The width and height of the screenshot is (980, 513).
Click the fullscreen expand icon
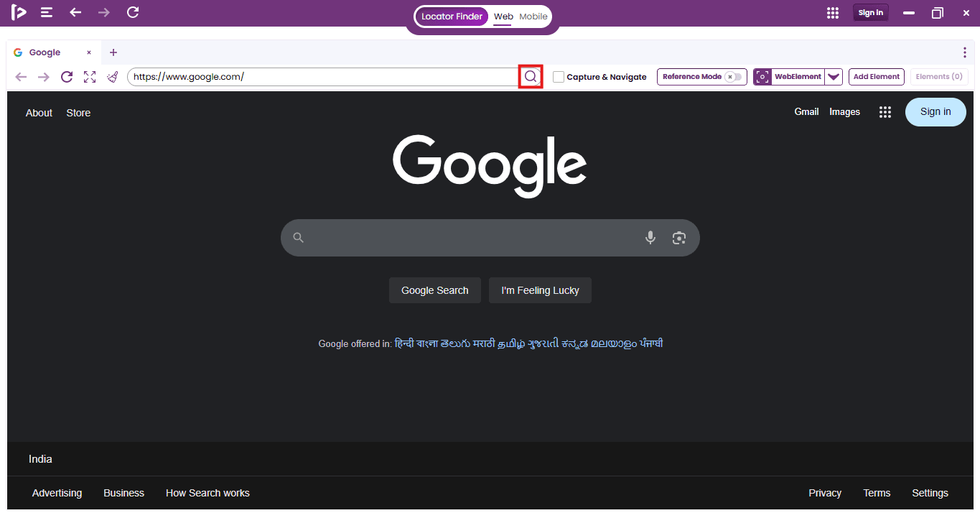(90, 77)
